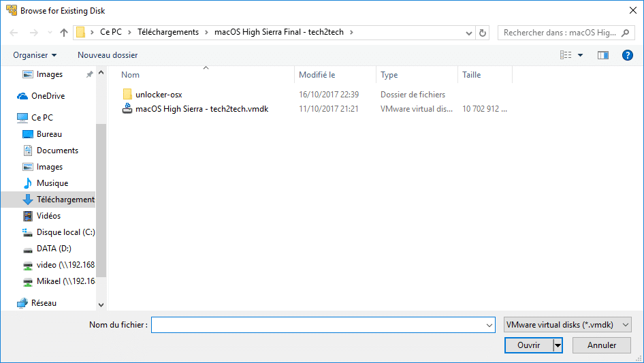
Task: Click the VMware dialog title icon
Action: (x=12, y=10)
